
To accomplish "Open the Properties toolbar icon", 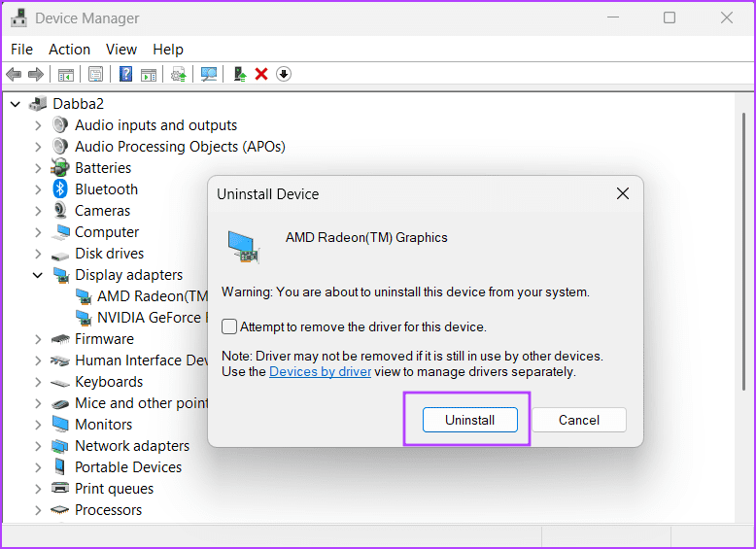I will click(96, 74).
